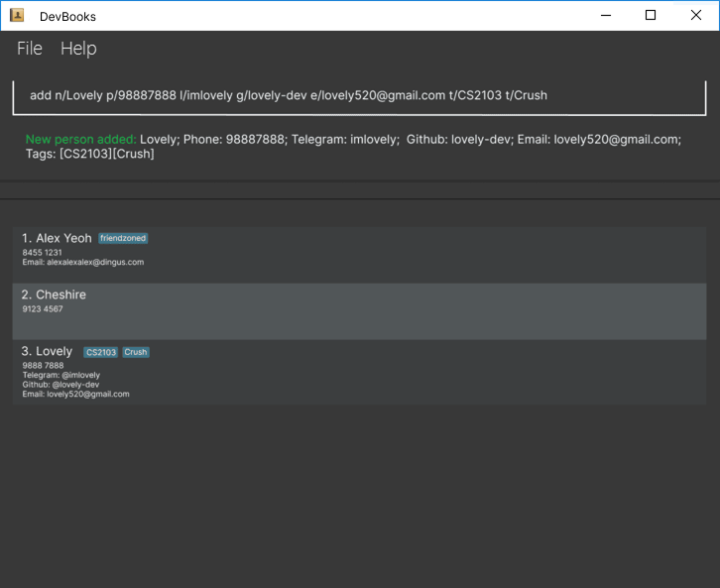
Task: Click Lovely's email lovely520@gmail.com
Action: pyautogui.click(x=75, y=395)
